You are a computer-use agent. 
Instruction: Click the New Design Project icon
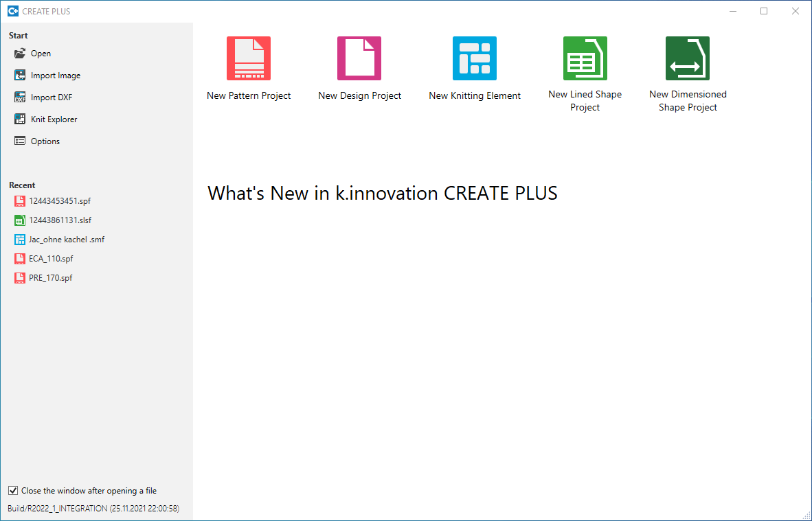pos(359,58)
